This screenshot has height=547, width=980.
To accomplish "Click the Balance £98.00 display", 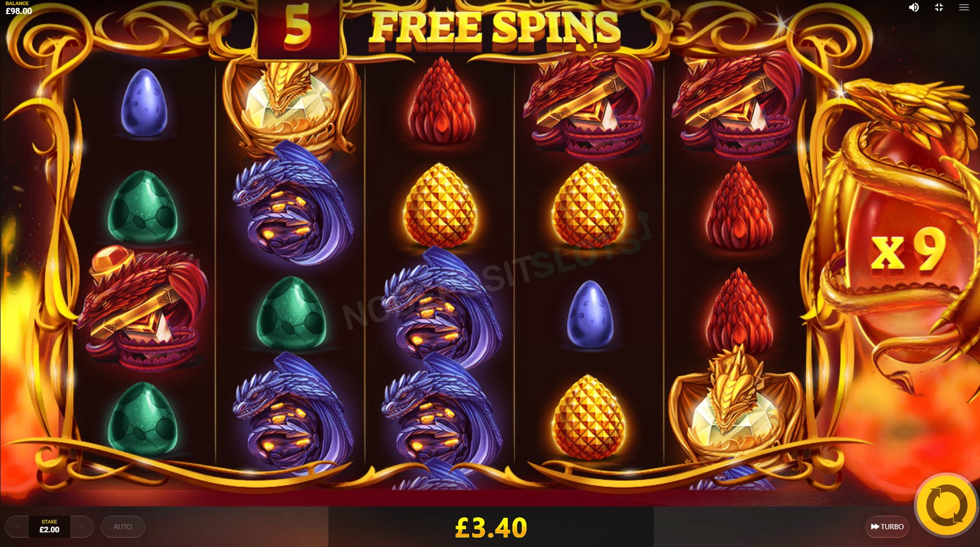I will tap(19, 8).
